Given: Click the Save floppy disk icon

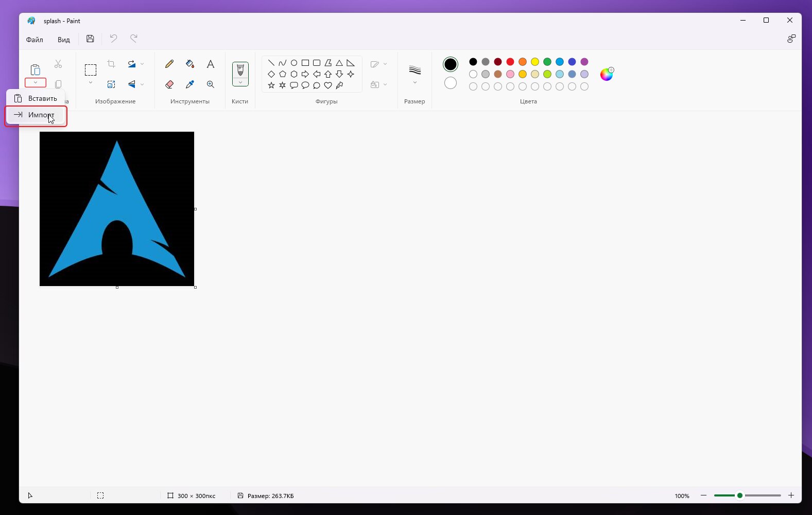Looking at the screenshot, I should tap(90, 39).
